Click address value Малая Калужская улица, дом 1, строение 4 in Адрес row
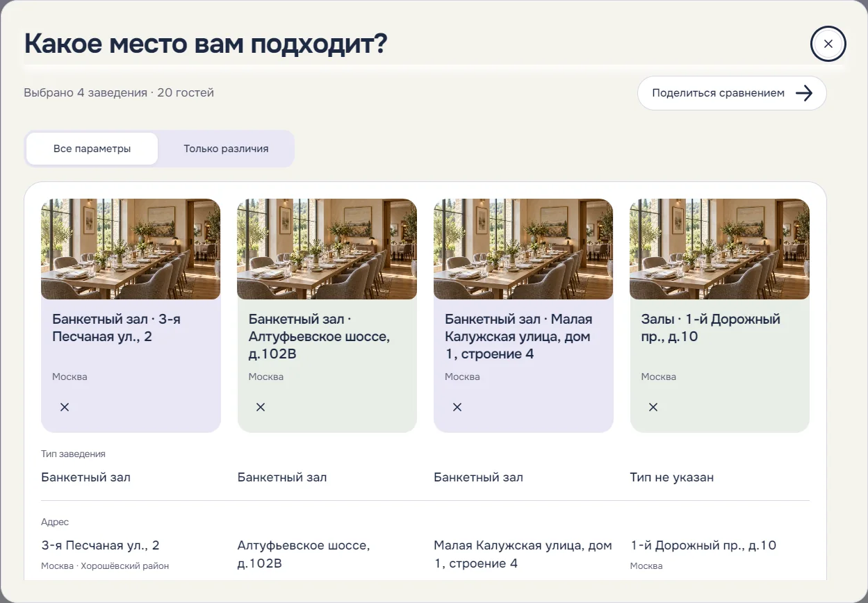The height and width of the screenshot is (603, 868). click(523, 554)
